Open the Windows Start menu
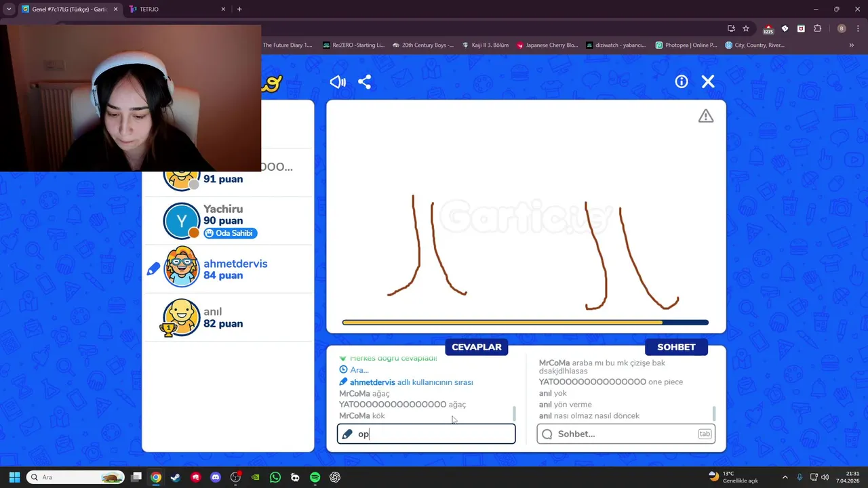868x488 pixels. pos(14,477)
